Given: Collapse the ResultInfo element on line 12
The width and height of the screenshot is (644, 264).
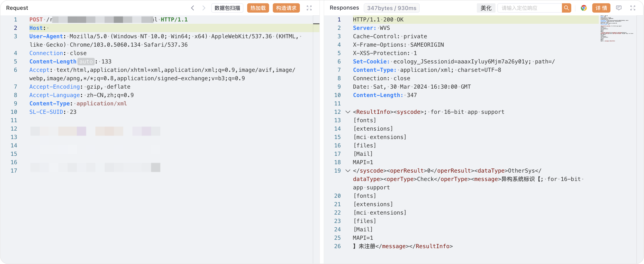Looking at the screenshot, I should (x=347, y=112).
